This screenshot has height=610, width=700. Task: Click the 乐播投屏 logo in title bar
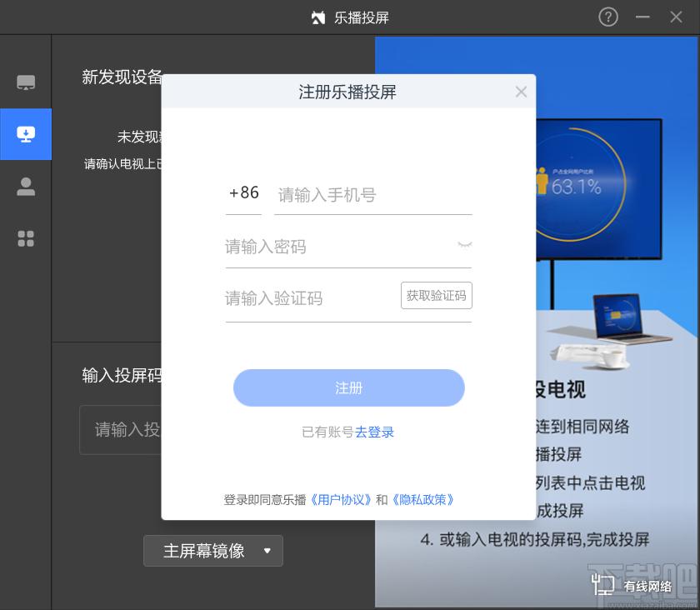pos(318,17)
